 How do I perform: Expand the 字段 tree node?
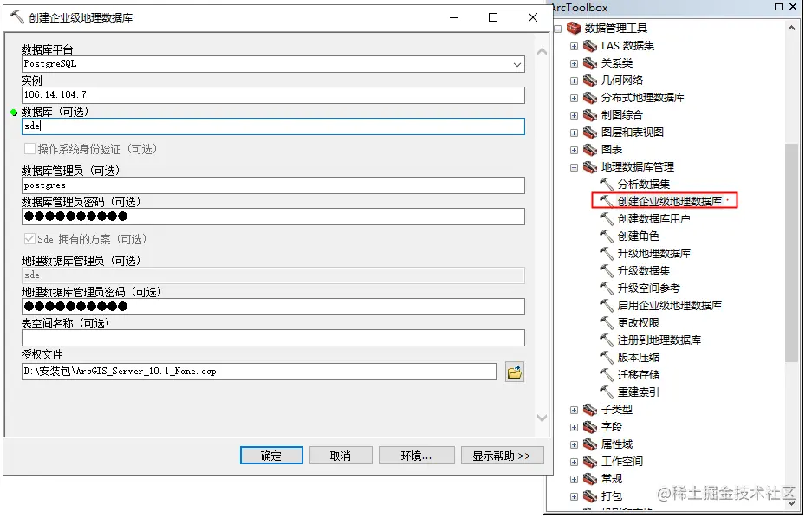click(574, 427)
